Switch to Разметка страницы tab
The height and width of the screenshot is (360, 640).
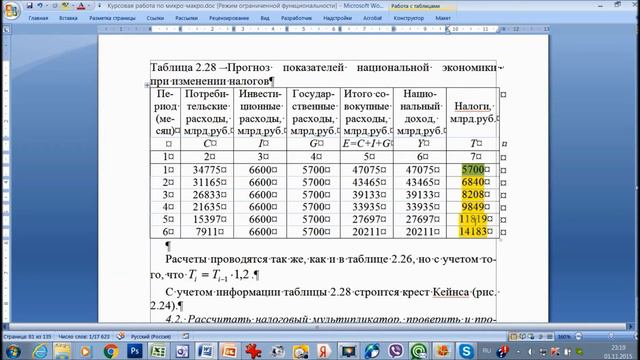[112, 18]
